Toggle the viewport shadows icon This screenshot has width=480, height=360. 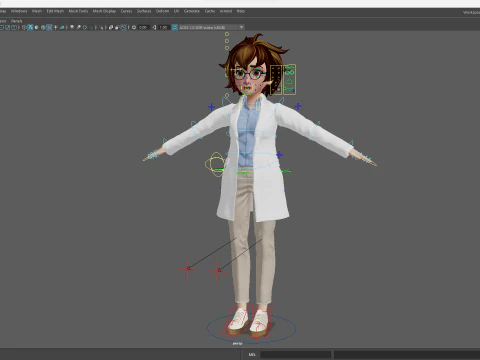tap(62, 27)
